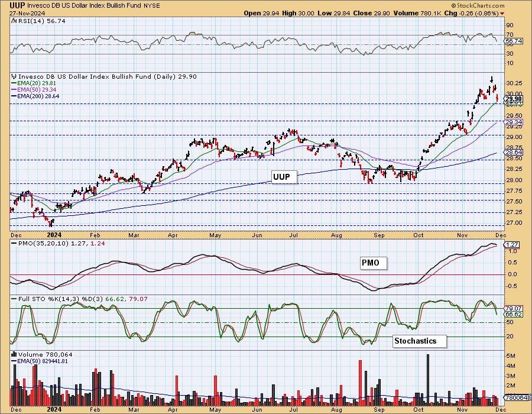The image size is (532, 414).
Task: Click the Close 29.90 value in the header
Action: [372, 13]
